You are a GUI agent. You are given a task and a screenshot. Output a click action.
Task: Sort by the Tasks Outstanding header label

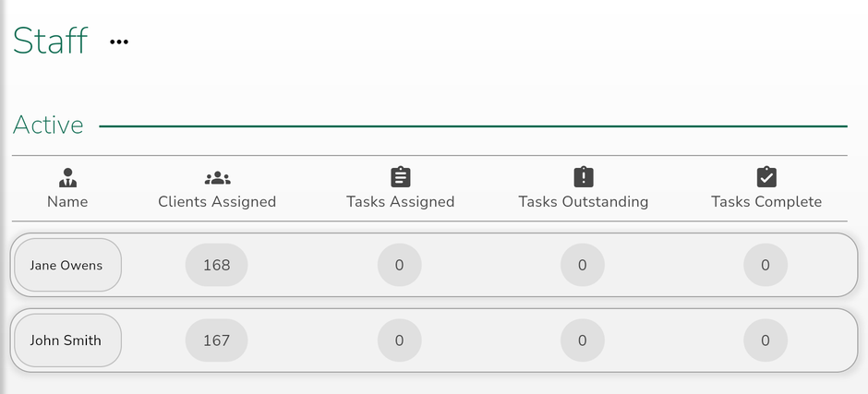click(x=584, y=202)
